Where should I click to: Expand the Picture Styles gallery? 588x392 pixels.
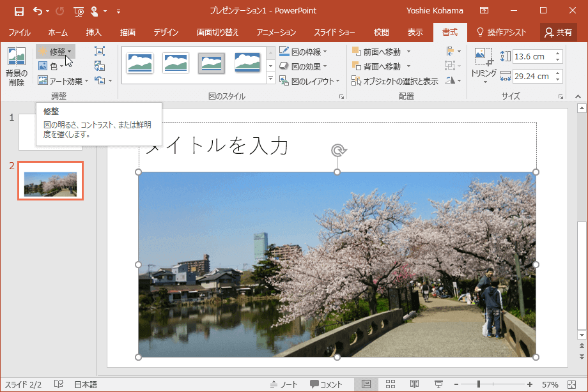270,78
